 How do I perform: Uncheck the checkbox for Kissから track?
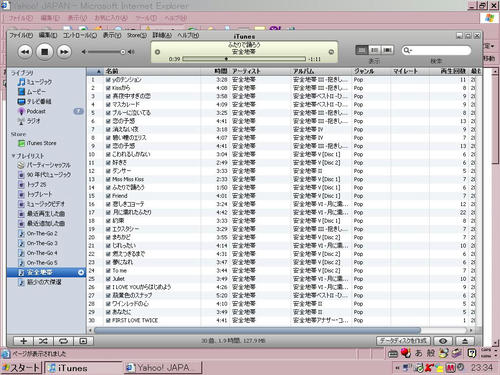(x=108, y=88)
